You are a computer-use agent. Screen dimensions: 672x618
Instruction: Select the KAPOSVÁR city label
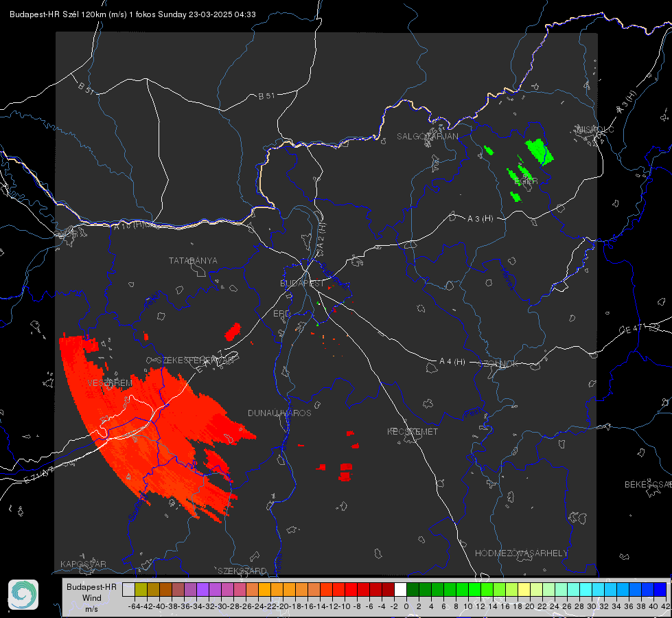coord(83,564)
